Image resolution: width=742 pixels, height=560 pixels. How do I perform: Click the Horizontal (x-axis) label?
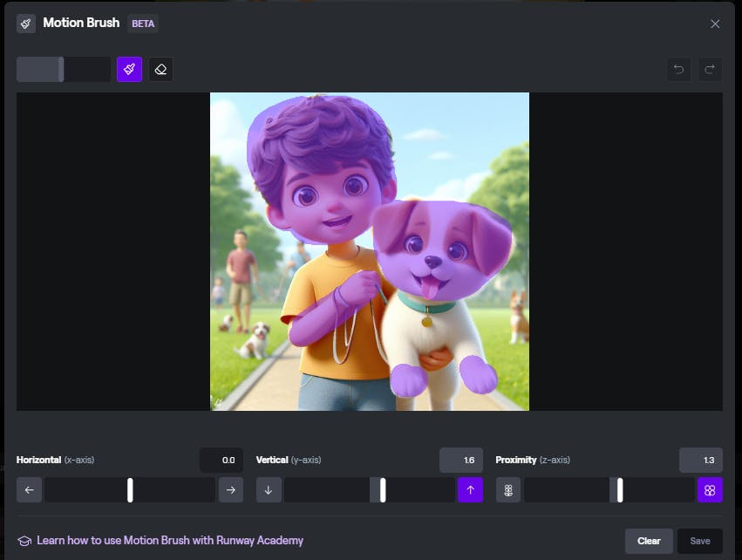(55, 460)
